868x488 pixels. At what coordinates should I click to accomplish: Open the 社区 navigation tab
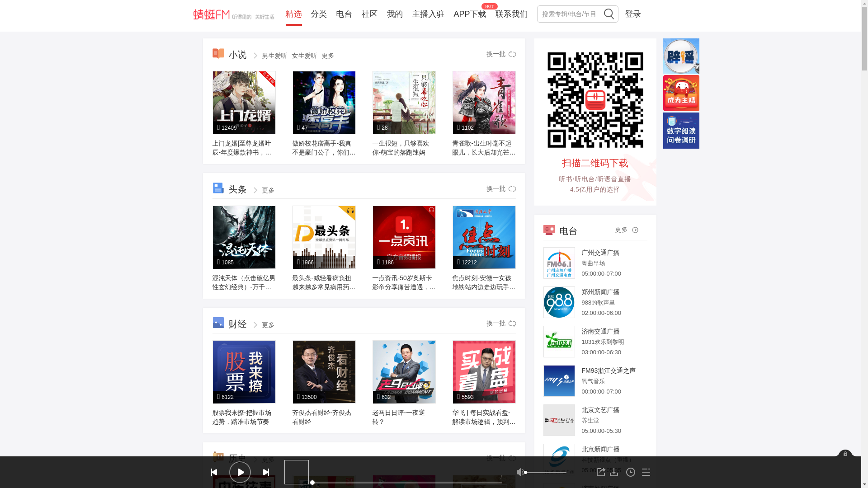(369, 14)
